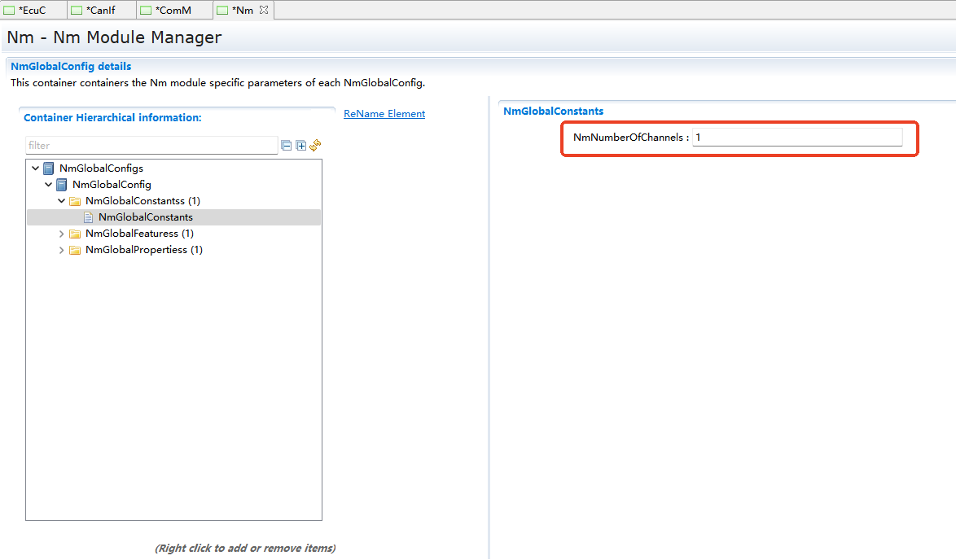
Task: Click the Collapse All tree icon
Action: pyautogui.click(x=286, y=146)
